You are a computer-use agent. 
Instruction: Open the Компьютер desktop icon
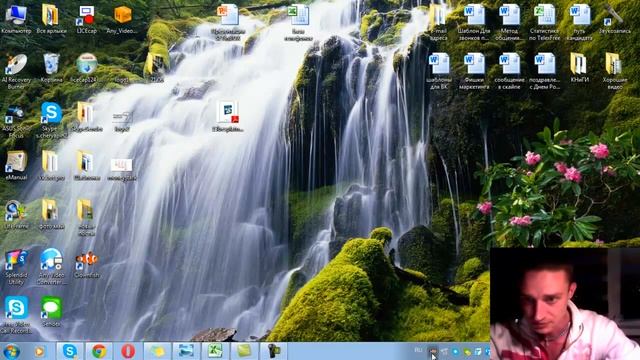tap(16, 19)
